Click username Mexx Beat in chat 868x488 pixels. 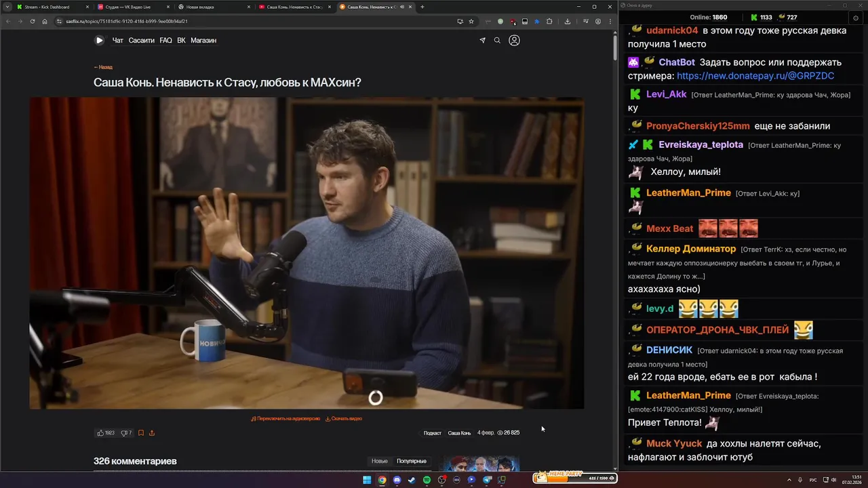(x=670, y=228)
